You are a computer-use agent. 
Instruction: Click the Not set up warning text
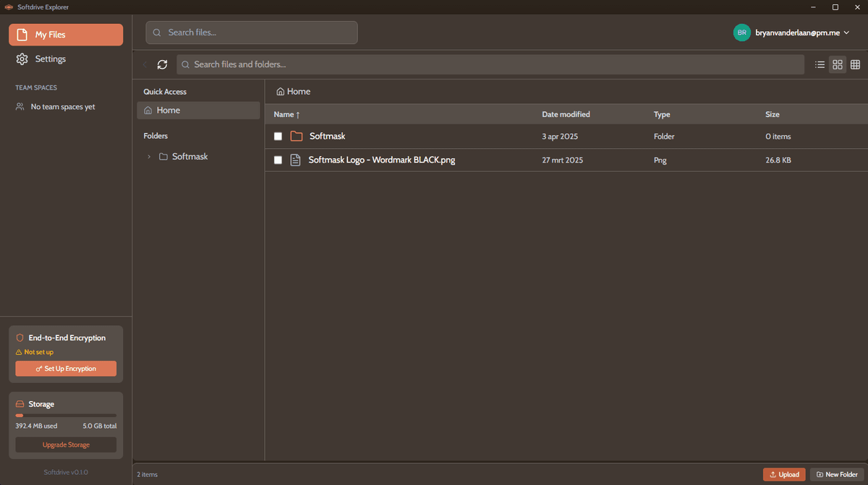[x=39, y=352]
